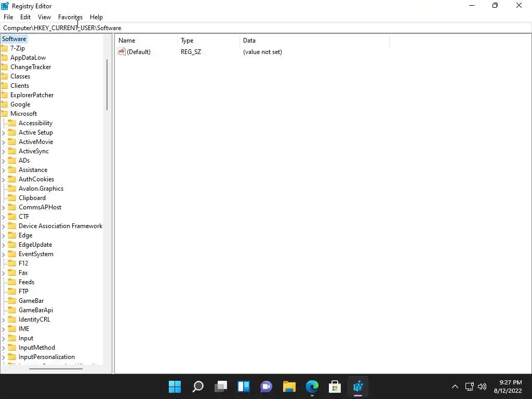
Task: Expand the Edge key
Action: (x=4, y=235)
